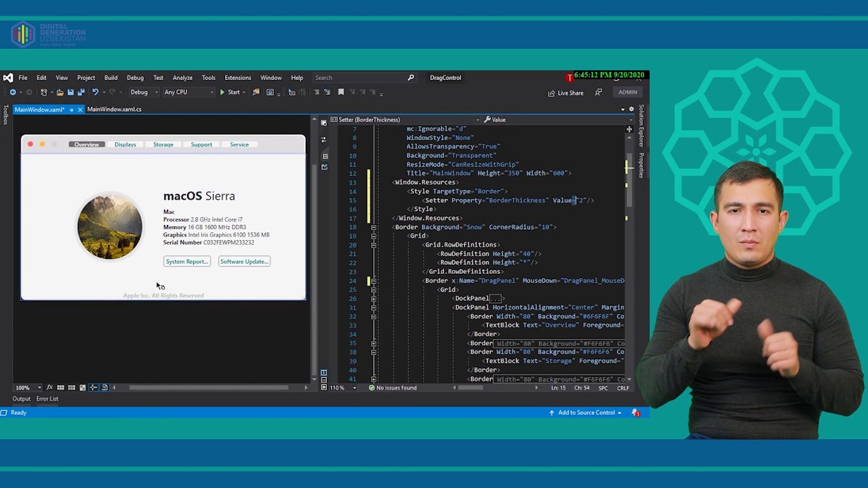Collapse Grid.RowDefinitions at line 20
The height and width of the screenshot is (488, 868).
point(374,245)
